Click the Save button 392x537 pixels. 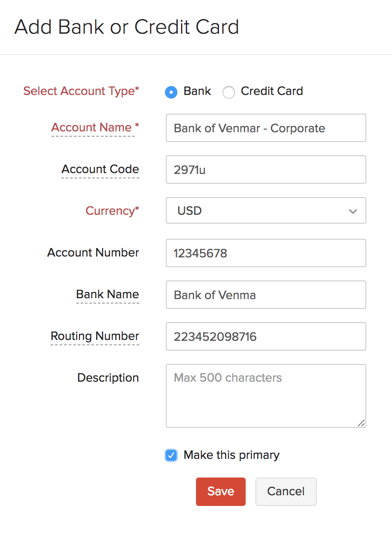tap(220, 491)
